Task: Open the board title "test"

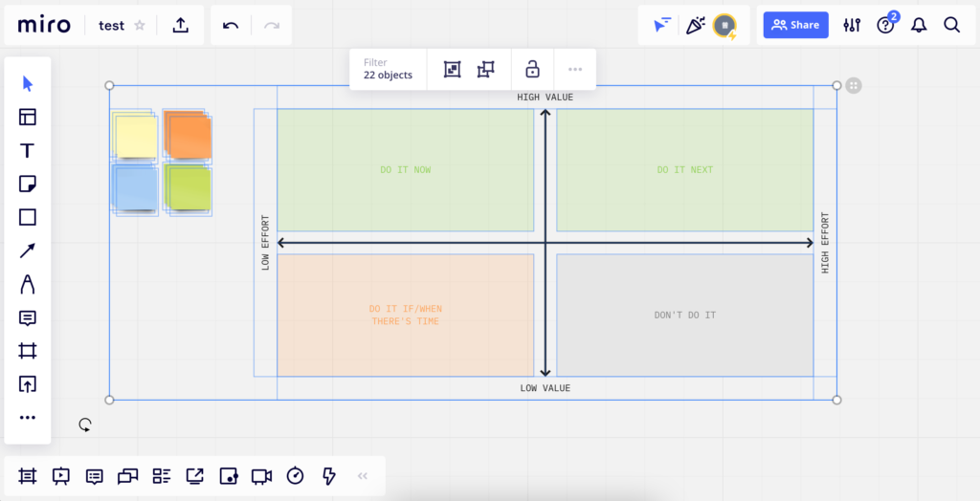Action: [x=111, y=26]
